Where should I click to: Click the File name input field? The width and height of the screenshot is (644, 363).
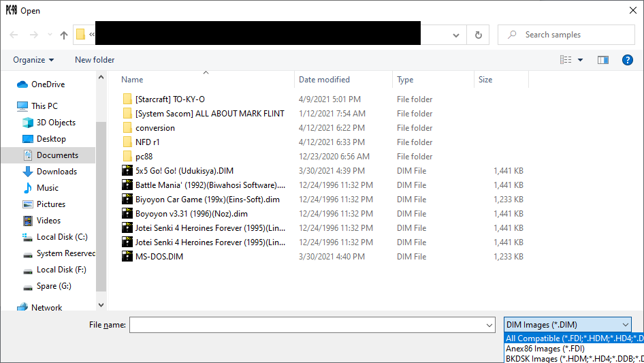pyautogui.click(x=307, y=325)
